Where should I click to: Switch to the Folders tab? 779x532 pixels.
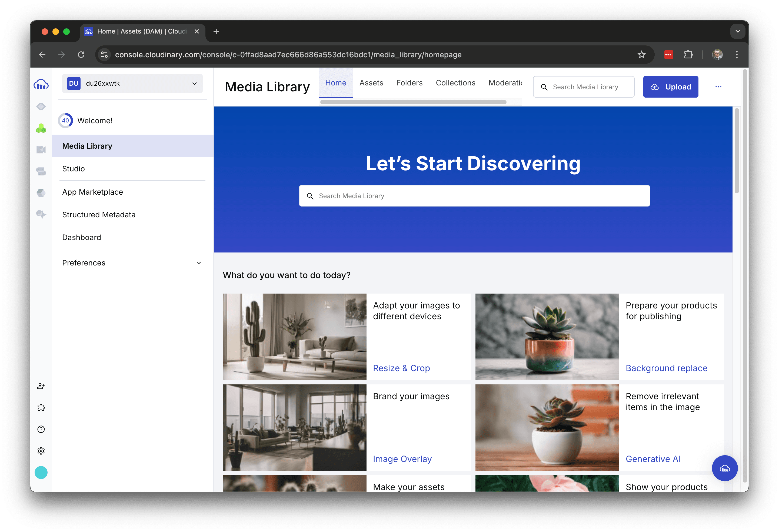[409, 83]
